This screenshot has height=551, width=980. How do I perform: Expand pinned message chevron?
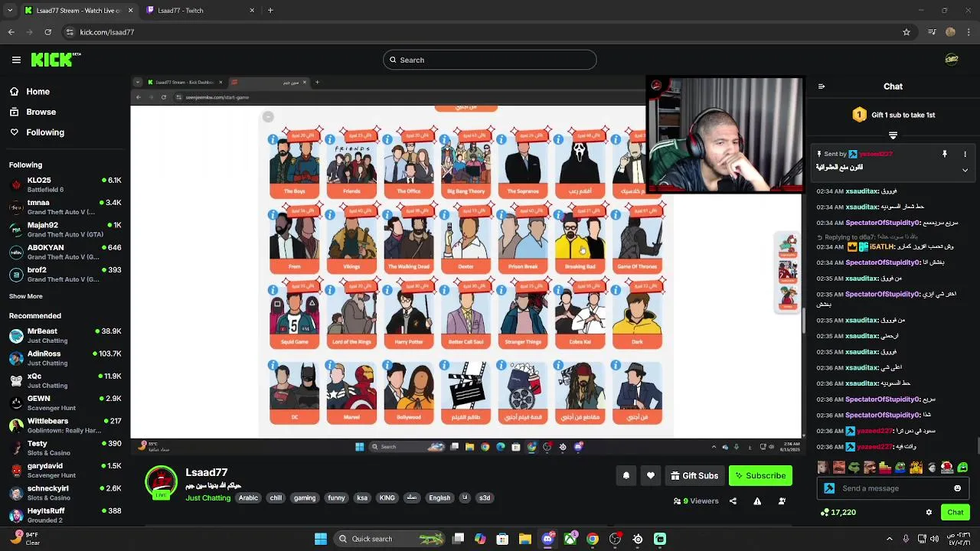(x=965, y=170)
